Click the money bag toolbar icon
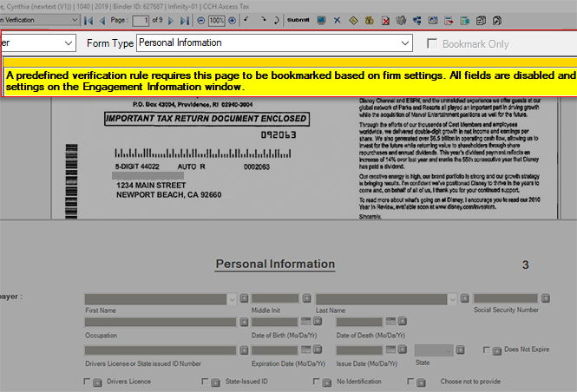This screenshot has width=577, height=392. click(369, 21)
